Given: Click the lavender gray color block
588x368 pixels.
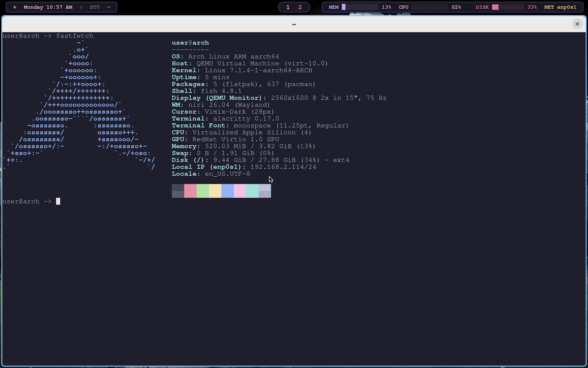Looking at the screenshot, I should tap(265, 191).
